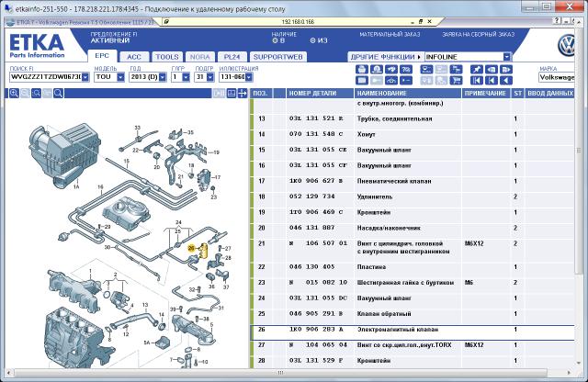The height and width of the screenshot is (382, 588).
Task: Open the information icon next to print
Action: [377, 70]
